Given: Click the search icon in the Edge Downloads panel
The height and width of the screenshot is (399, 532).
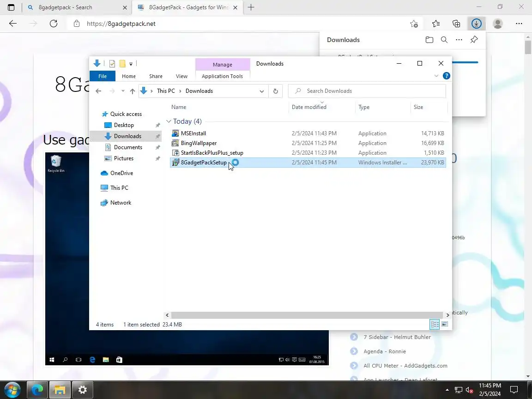Looking at the screenshot, I should click(444, 40).
